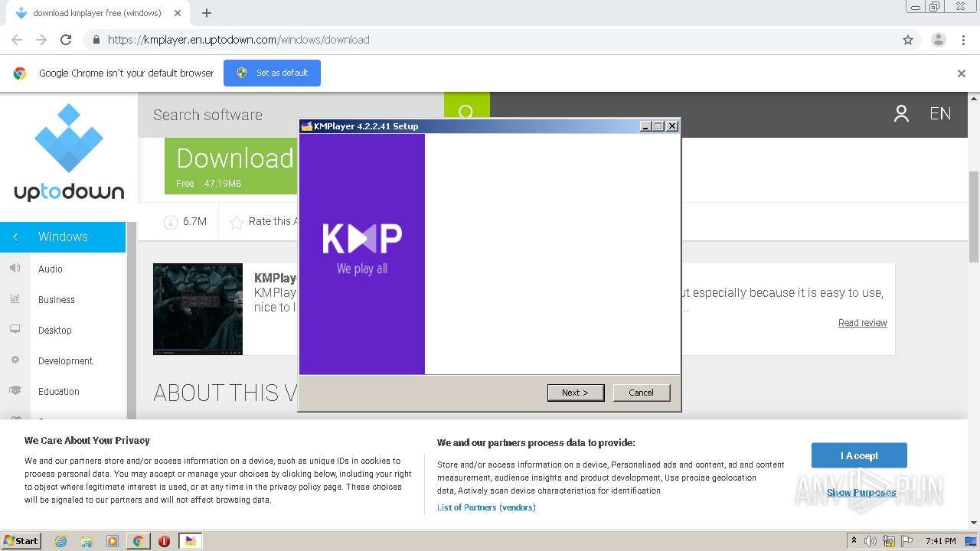The image size is (980, 551).
Task: Open the Development category
Action: pos(65,361)
